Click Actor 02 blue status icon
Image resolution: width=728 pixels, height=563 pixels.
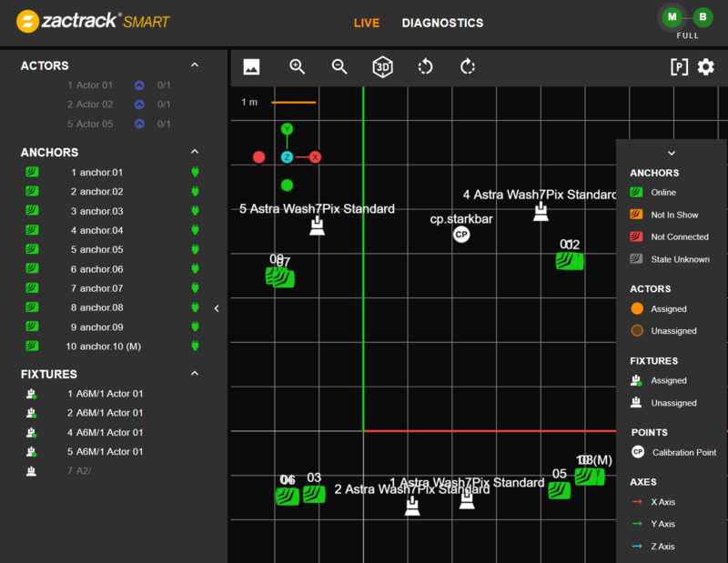pos(139,105)
